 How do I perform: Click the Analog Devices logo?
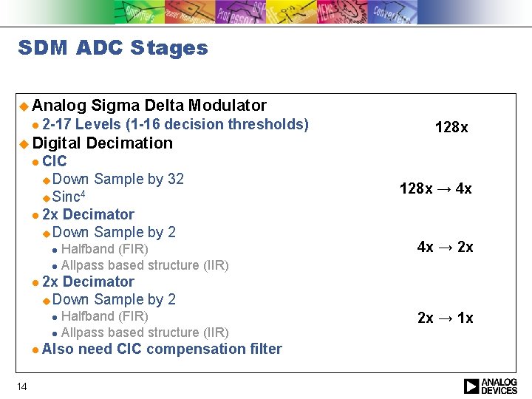pos(490,386)
